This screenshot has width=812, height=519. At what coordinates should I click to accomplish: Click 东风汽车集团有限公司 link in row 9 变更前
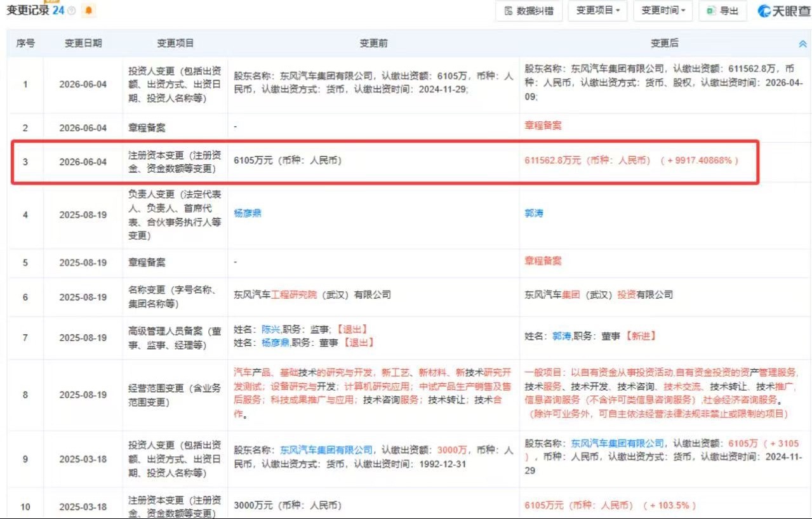click(x=327, y=450)
